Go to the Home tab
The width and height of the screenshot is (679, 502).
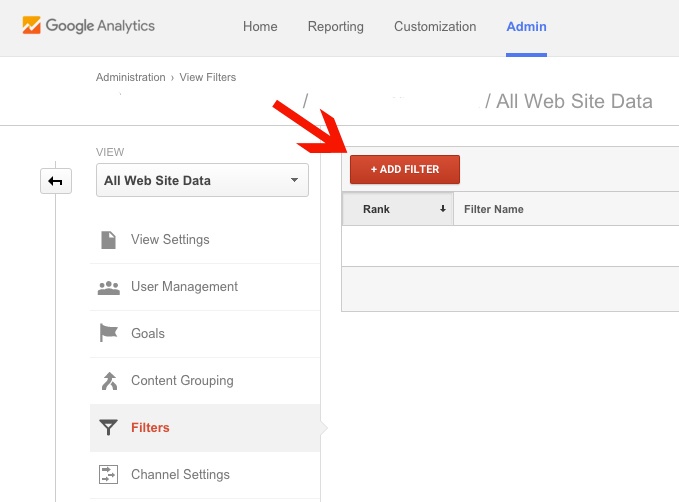click(260, 27)
